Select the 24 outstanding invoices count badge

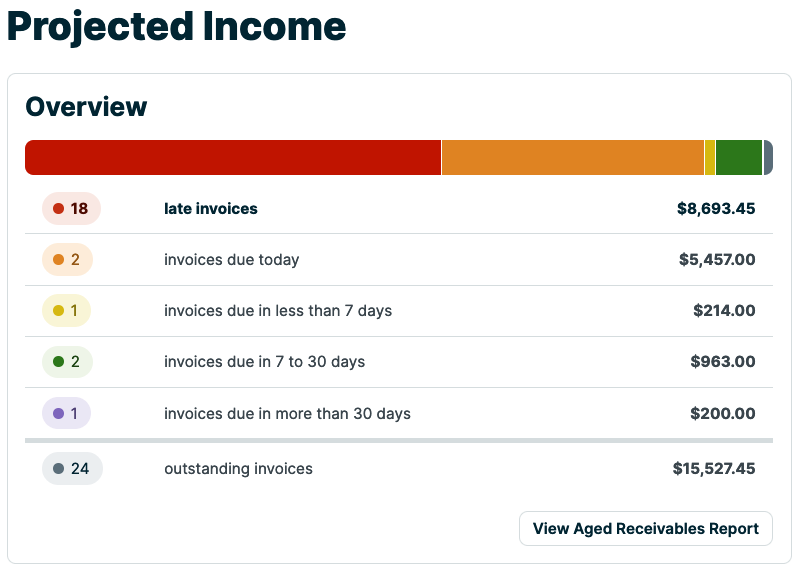72,468
